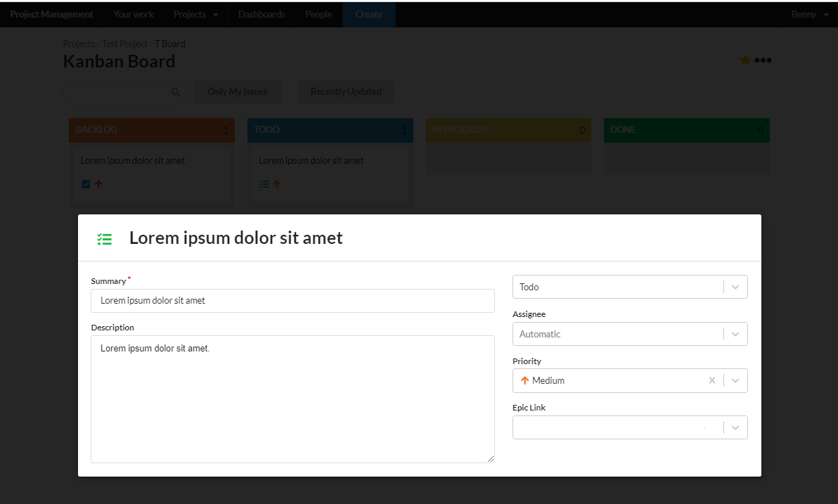Click Project Management brand link

coord(51,15)
